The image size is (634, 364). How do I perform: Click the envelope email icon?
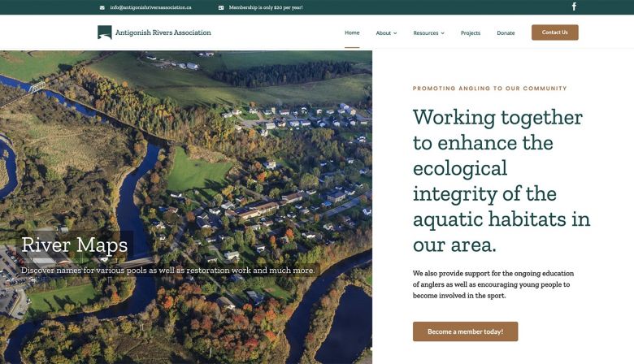pos(102,7)
